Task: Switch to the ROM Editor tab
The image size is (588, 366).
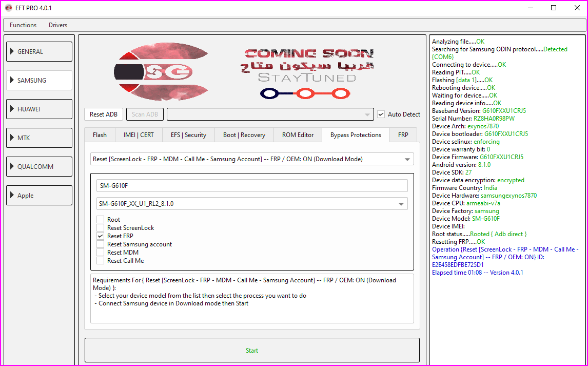Action: click(x=298, y=135)
